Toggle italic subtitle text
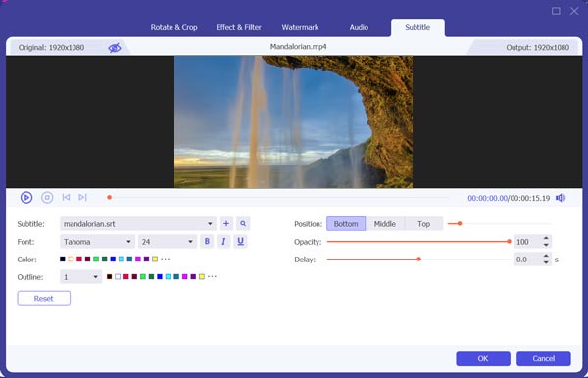The height and width of the screenshot is (378, 588). click(223, 242)
